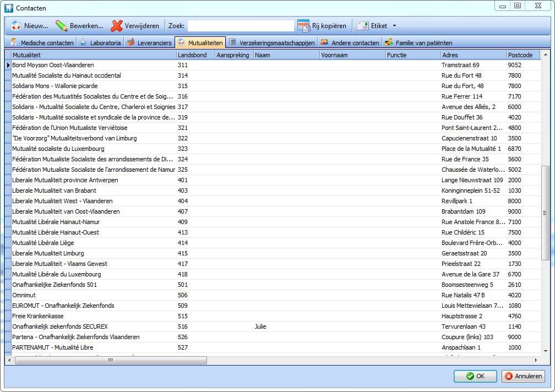Click the vertical scrollbar down arrow
Screen dimensions: 555x392
tap(545, 351)
